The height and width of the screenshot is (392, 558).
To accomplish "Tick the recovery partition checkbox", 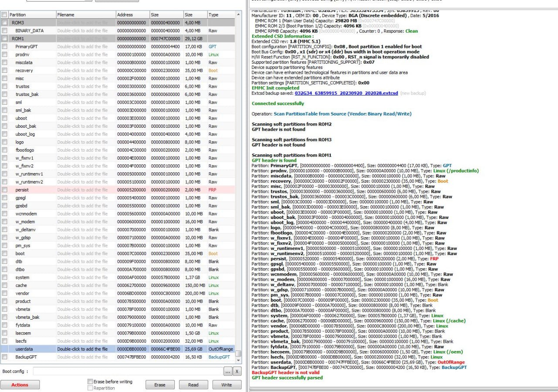I will coord(4,70).
